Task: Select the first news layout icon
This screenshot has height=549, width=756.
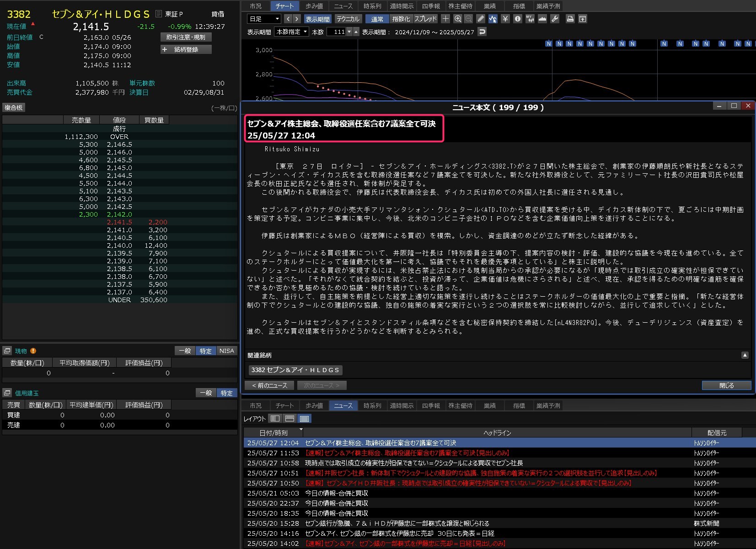Action: pos(275,418)
